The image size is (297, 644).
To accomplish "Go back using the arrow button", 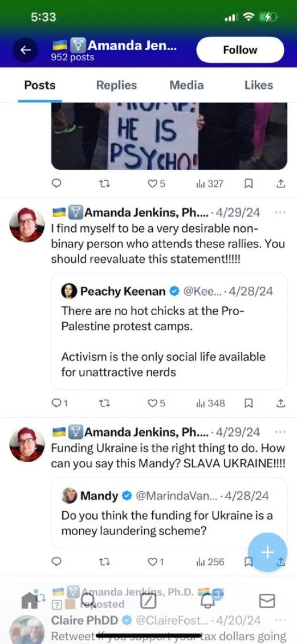I will [26, 50].
